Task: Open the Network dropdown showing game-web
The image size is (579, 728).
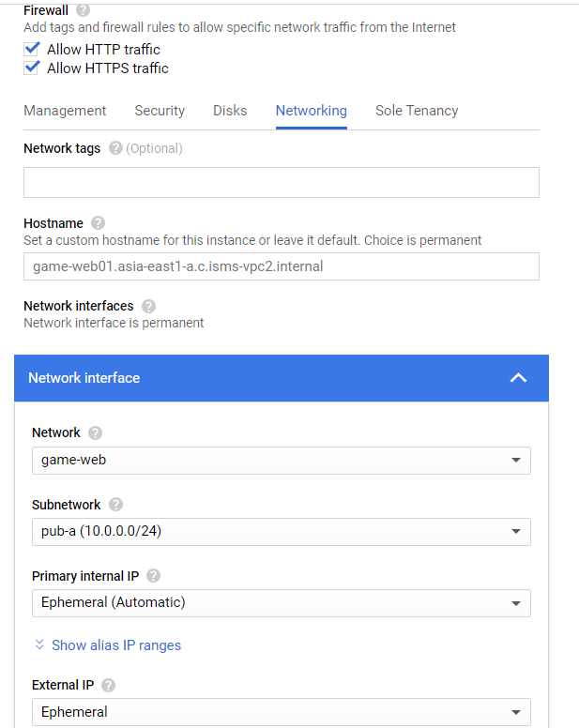Action: (282, 461)
